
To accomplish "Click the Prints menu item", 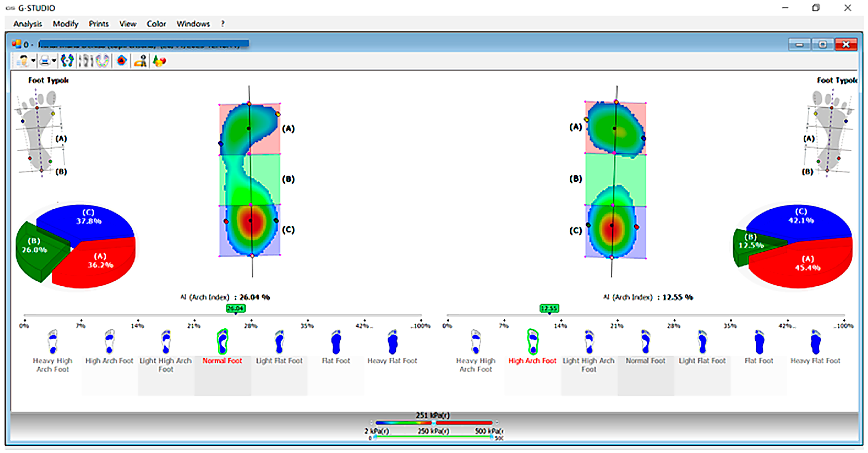I will tap(98, 24).
